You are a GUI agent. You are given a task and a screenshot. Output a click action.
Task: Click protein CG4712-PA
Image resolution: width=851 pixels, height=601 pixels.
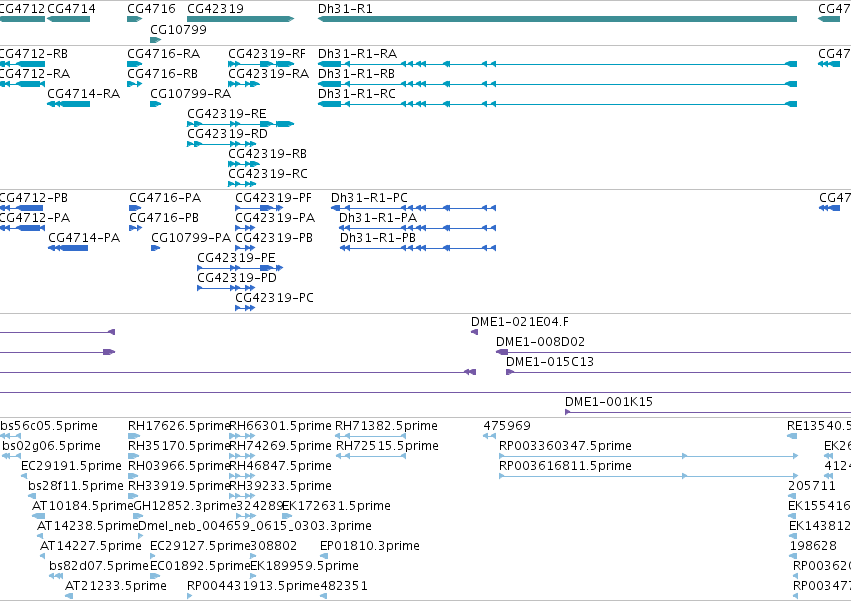(x=22, y=229)
